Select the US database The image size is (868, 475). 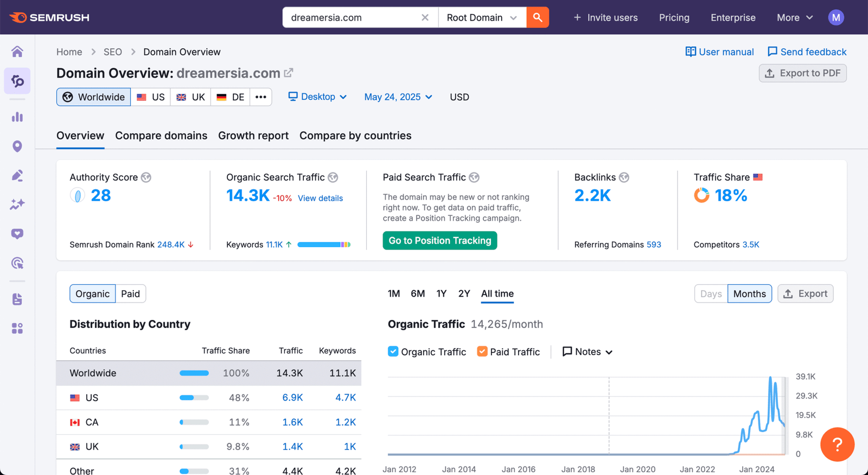[151, 97]
